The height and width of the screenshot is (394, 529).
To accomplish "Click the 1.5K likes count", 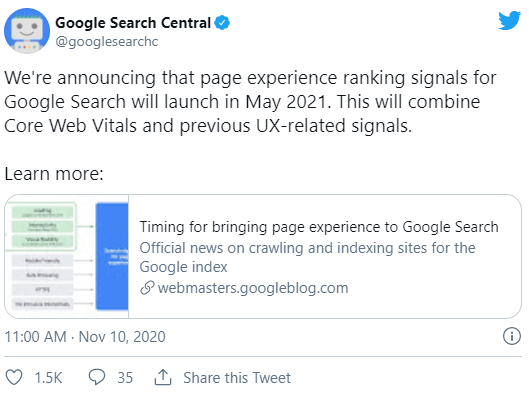I will click(x=48, y=378).
